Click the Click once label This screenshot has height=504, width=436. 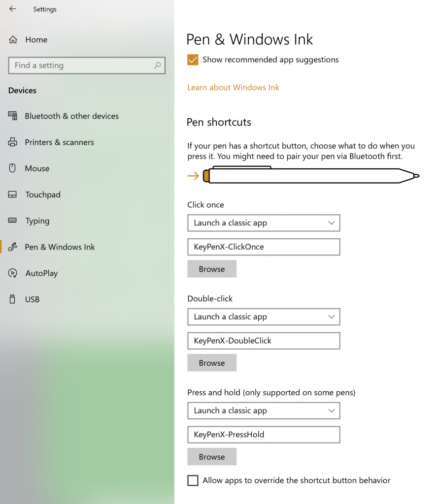[205, 205]
